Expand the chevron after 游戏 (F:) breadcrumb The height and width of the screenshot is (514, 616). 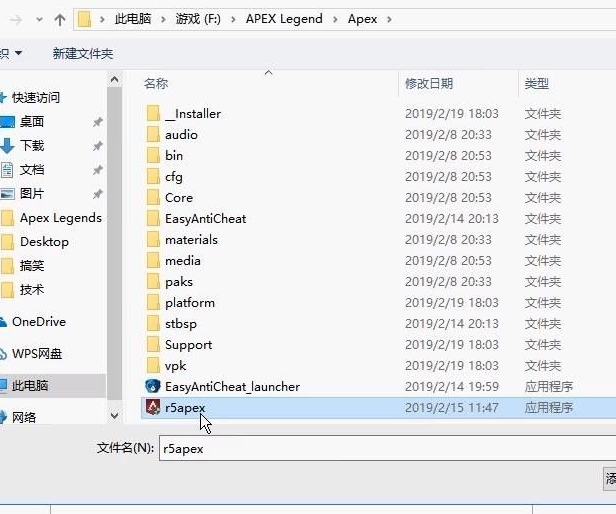(233, 19)
